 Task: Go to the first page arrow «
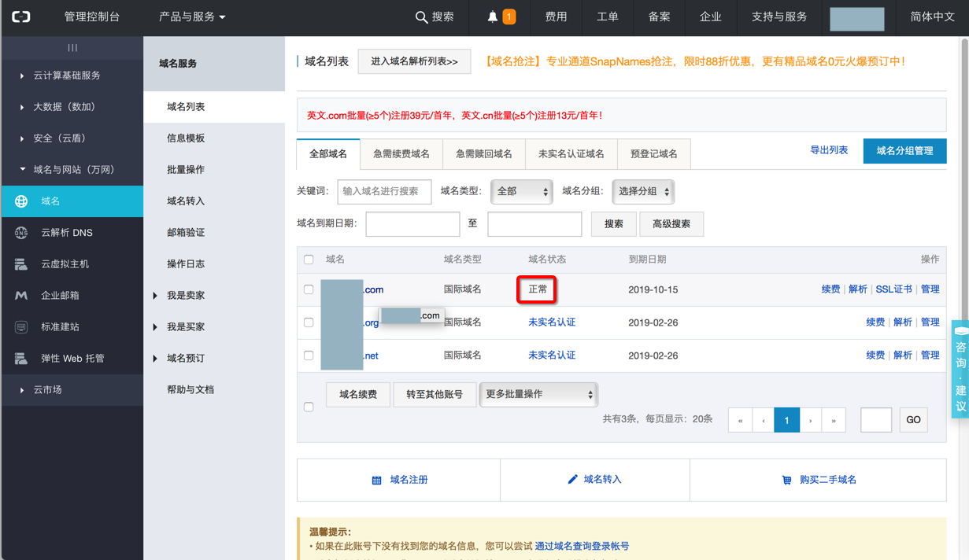[740, 420]
